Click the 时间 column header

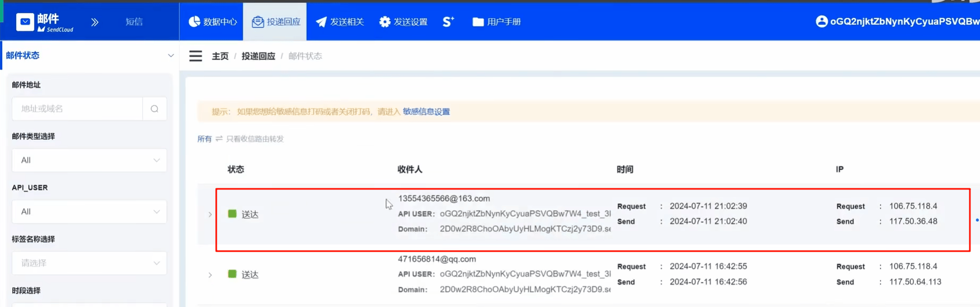pyautogui.click(x=625, y=169)
